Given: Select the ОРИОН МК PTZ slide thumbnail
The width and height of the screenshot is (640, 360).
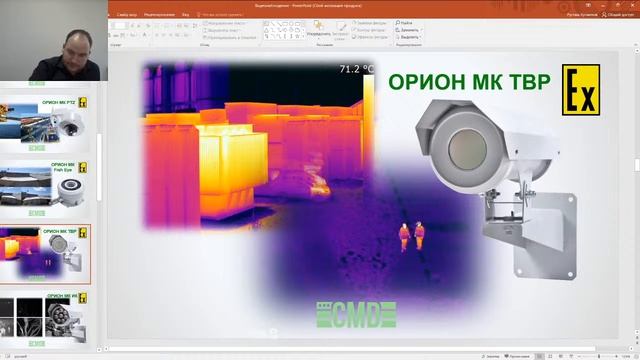Looking at the screenshot, I should coord(44,124).
